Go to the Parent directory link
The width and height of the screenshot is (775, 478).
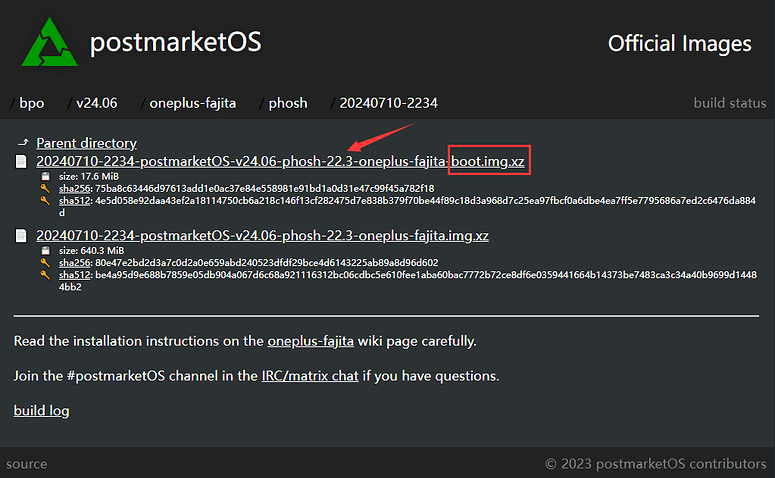tap(86, 143)
